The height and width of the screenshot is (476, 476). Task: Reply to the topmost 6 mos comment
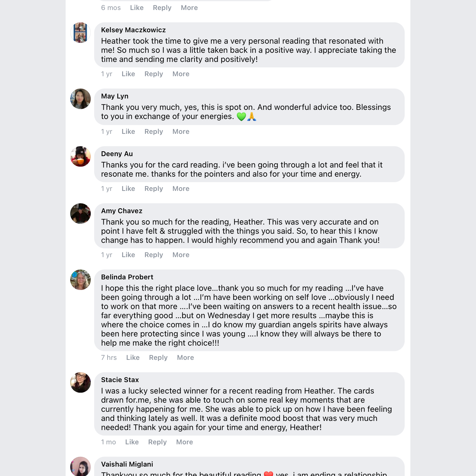pyautogui.click(x=162, y=8)
